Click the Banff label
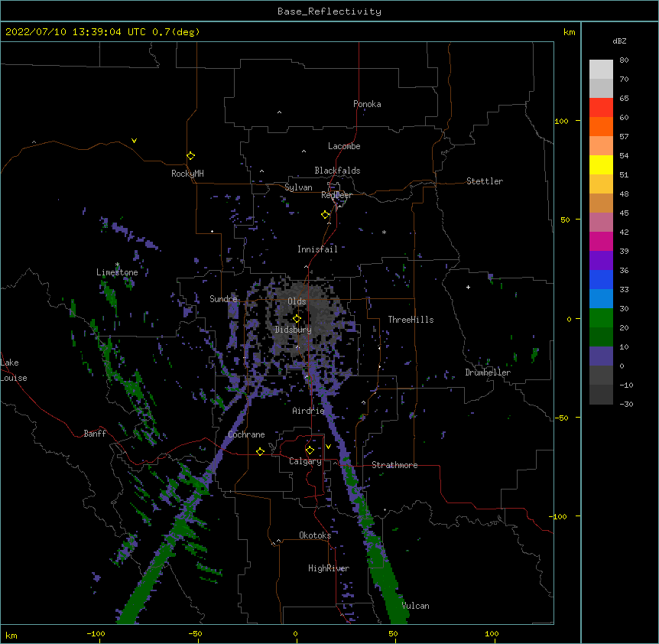The image size is (659, 644). coord(95,434)
